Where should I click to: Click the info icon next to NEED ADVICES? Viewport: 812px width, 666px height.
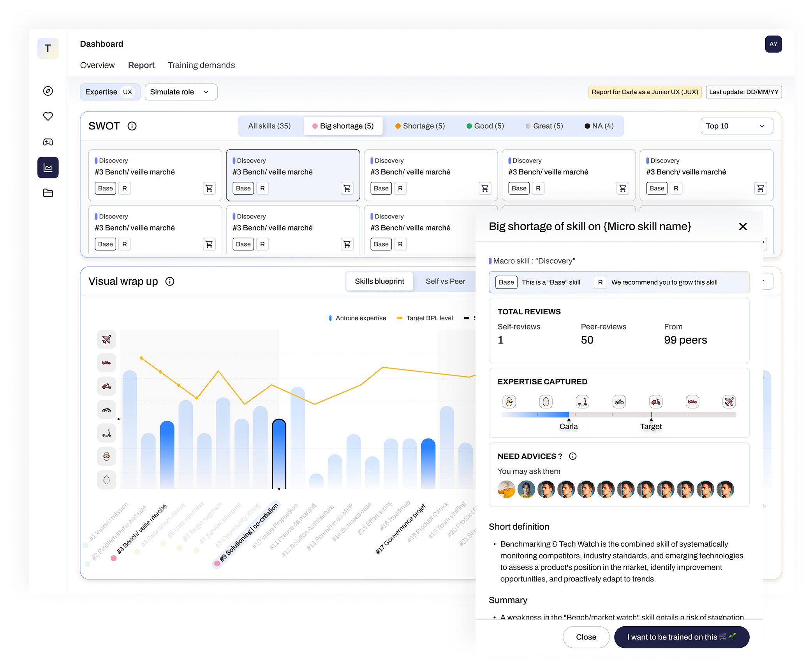572,456
